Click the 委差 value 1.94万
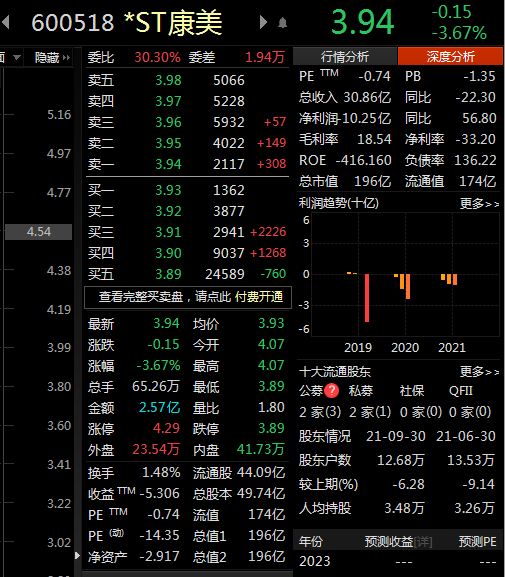This screenshot has height=577, width=505. (x=265, y=57)
